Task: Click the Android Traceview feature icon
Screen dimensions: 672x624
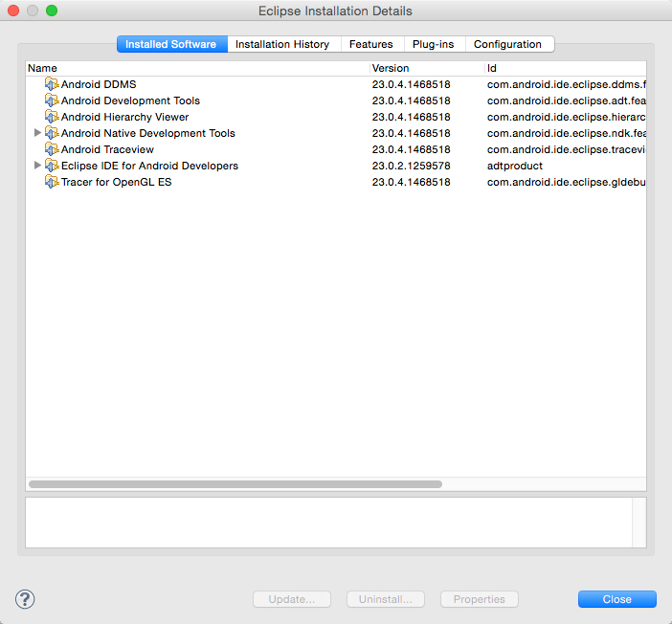Action: click(52, 149)
